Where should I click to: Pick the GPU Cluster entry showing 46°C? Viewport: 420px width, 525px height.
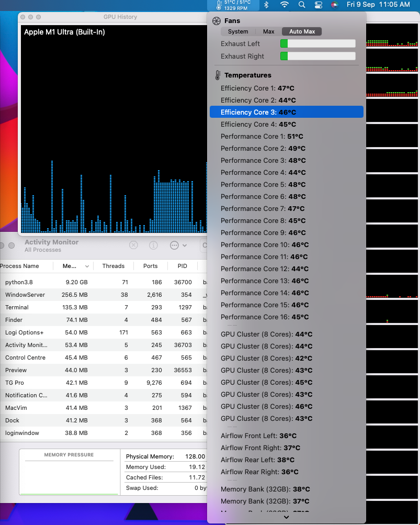pos(287,407)
